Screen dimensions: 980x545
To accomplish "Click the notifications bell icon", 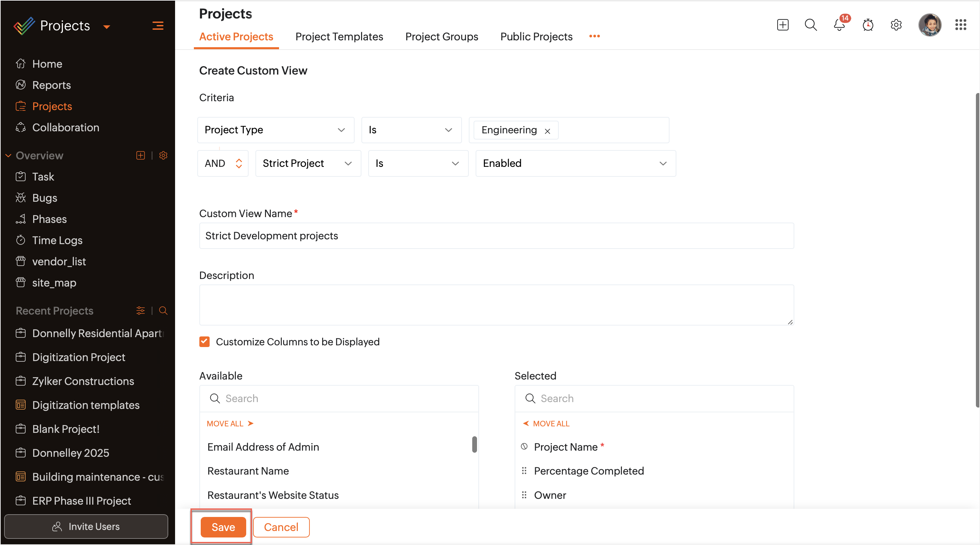I will (x=839, y=25).
